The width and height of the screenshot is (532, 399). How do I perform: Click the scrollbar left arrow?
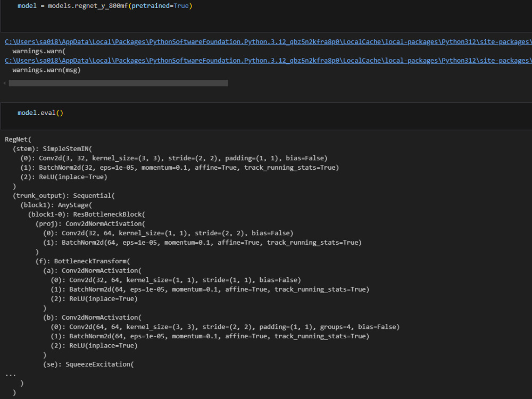tap(4, 83)
